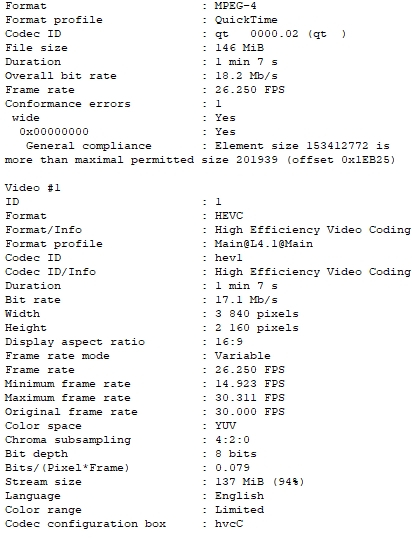Click the File size value 146 MiB
This screenshot has height=541, width=412.
point(239,48)
